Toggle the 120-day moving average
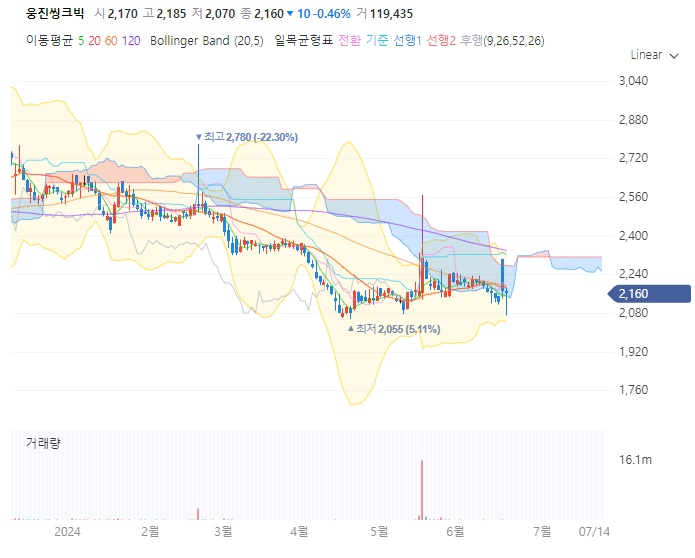 point(131,41)
